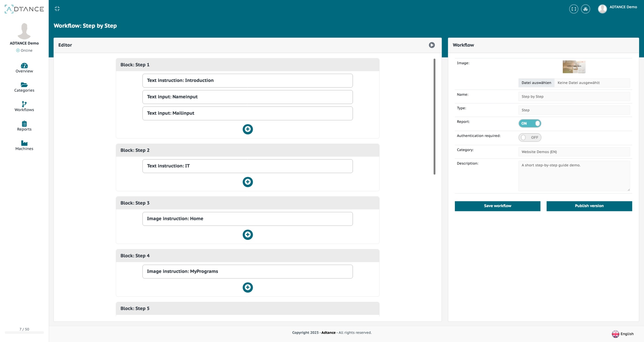Click the UK flag language icon

[615, 334]
